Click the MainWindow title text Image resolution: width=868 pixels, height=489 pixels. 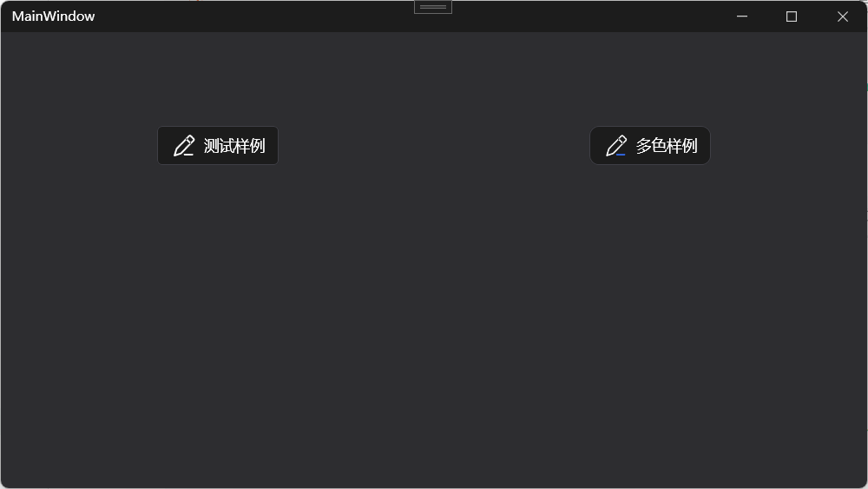click(53, 16)
